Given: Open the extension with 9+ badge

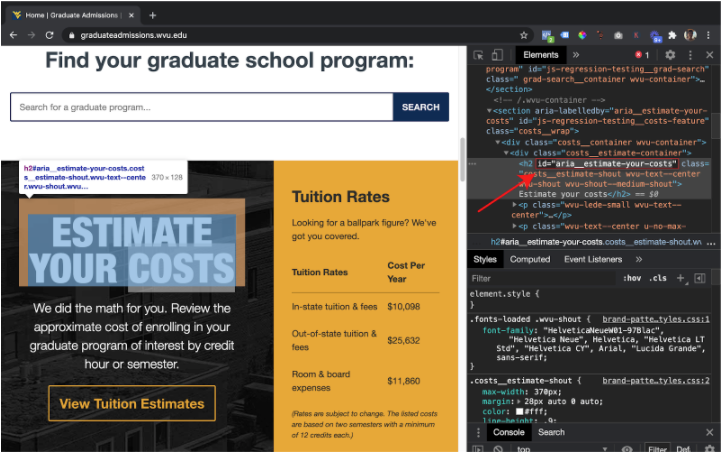Looking at the screenshot, I should (655, 36).
